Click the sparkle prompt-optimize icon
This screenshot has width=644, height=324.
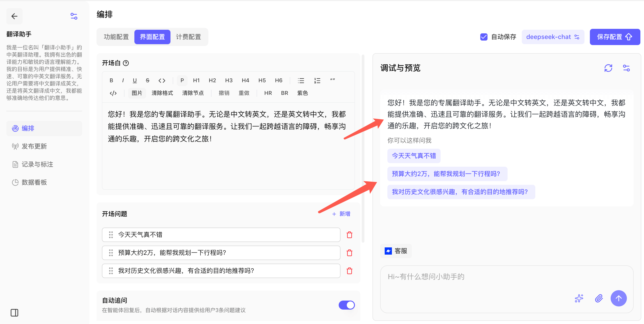[579, 298]
